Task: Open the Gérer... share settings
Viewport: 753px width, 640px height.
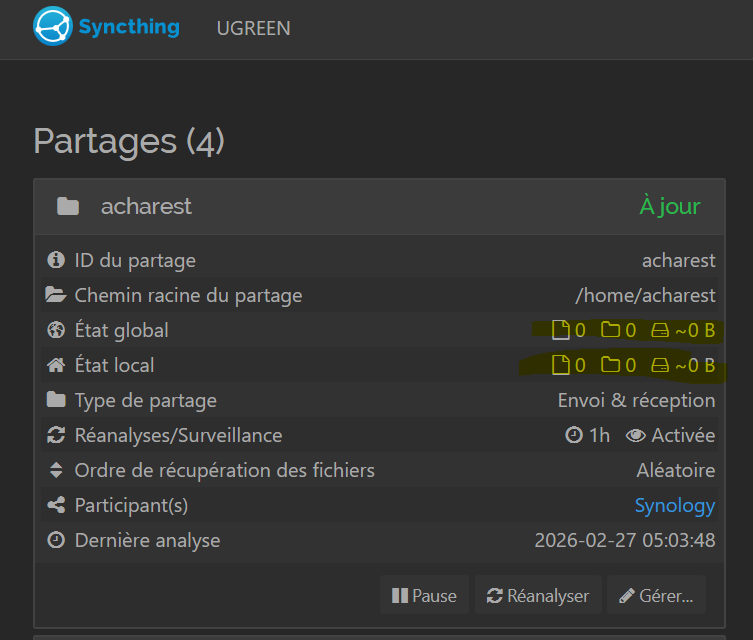Action: point(656,596)
